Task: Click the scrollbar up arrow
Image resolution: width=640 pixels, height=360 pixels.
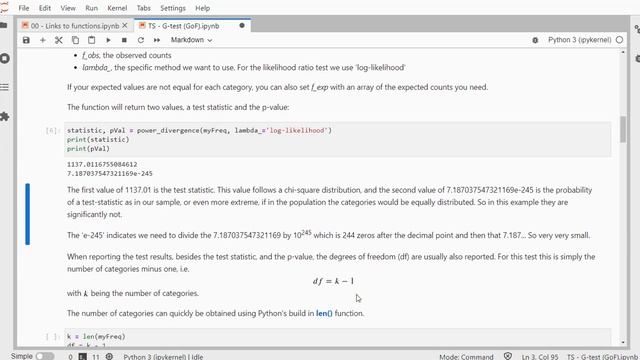Action: (x=623, y=52)
